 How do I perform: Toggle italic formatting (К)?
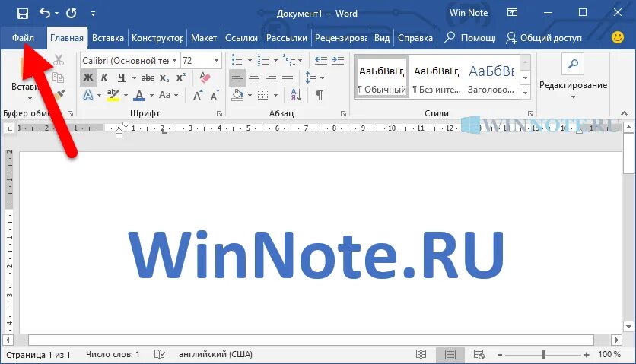(104, 78)
